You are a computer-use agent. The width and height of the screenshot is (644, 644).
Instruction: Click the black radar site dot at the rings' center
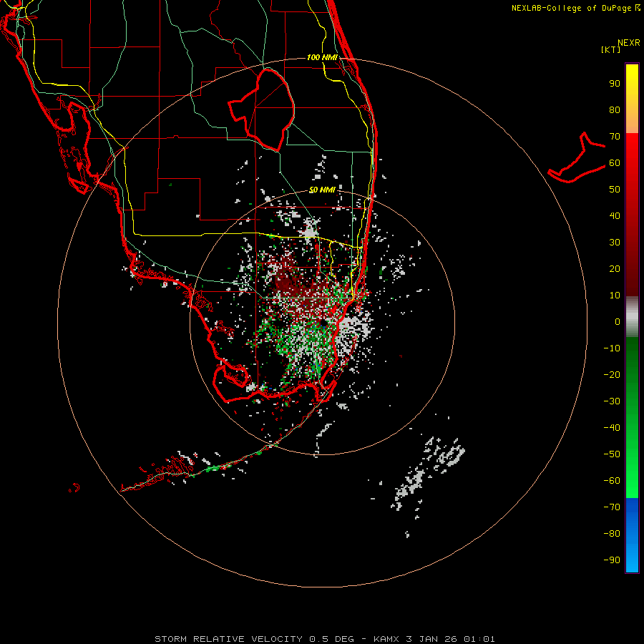tap(323, 323)
